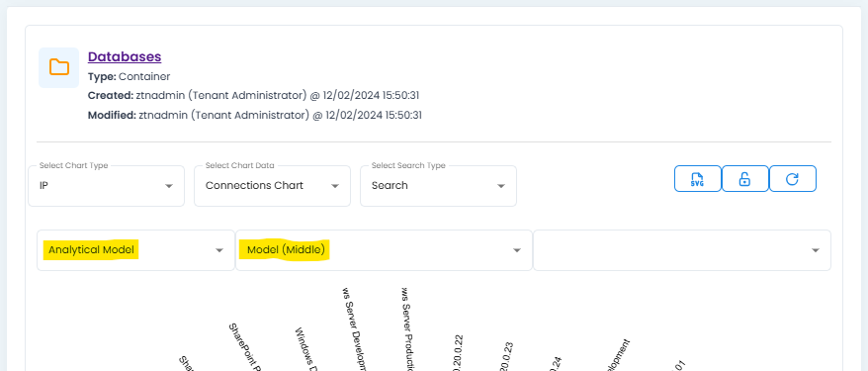The width and height of the screenshot is (868, 371).
Task: Click the arrow of the Search dropdown
Action: coord(501,186)
